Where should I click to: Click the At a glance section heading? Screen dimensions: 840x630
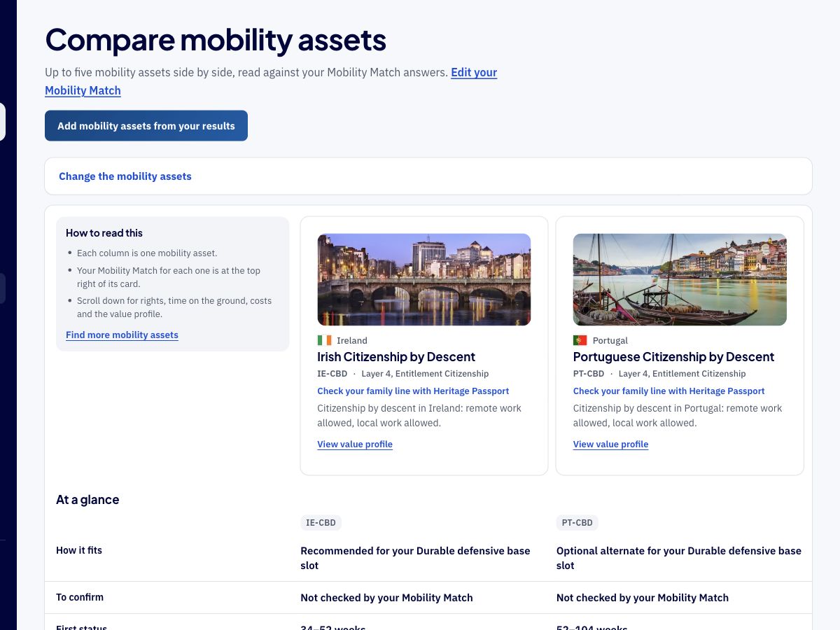point(87,500)
